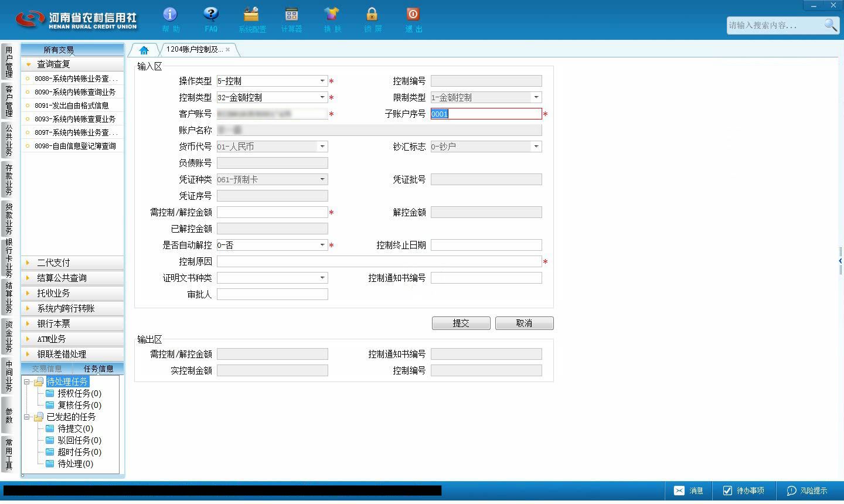
Task: Open 8091-发出自由格式信息 transaction
Action: (x=73, y=105)
